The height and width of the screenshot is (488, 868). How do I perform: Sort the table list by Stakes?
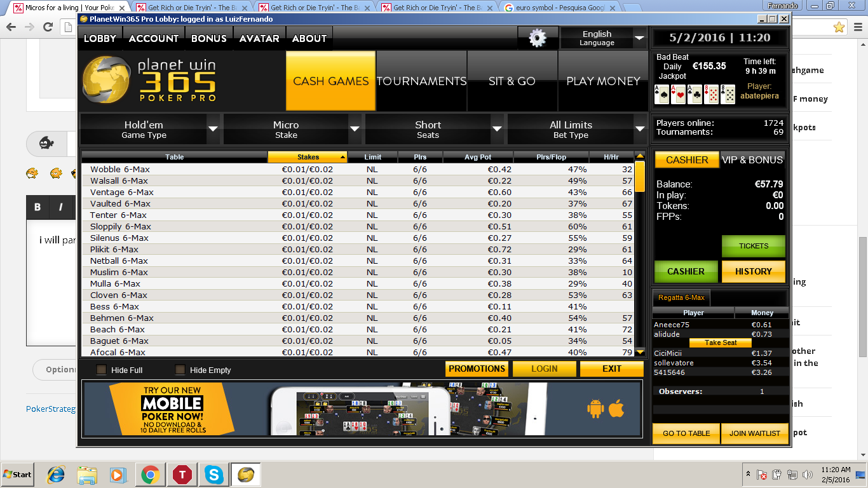coord(308,157)
